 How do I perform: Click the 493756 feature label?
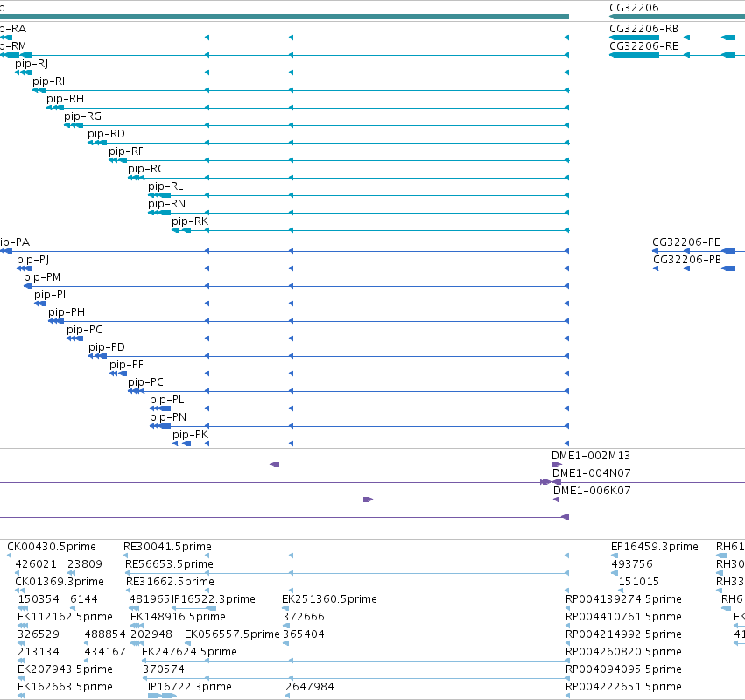[x=632, y=564]
